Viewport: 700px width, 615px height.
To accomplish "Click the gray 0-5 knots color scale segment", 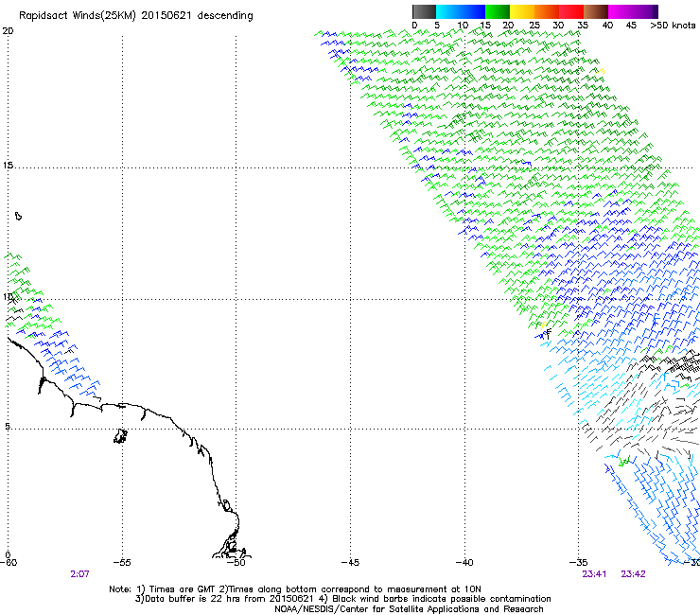I will tap(424, 11).
